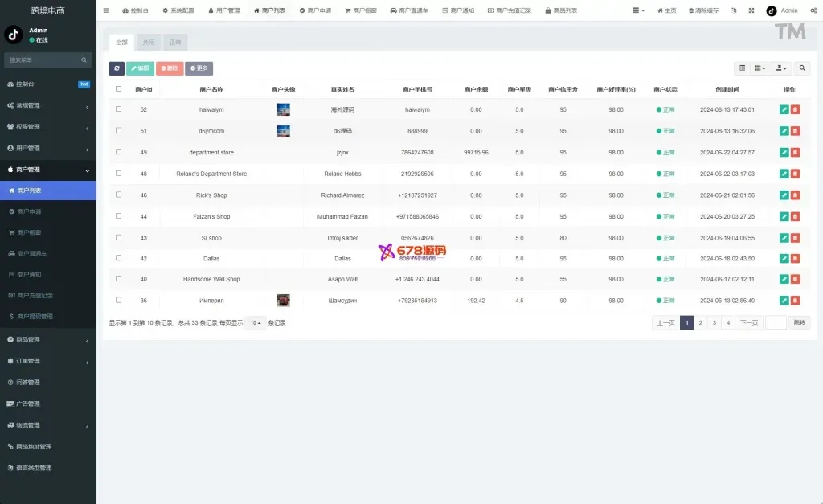Click the delete icon for Rick's Shop row
823x504 pixels.
(795, 195)
